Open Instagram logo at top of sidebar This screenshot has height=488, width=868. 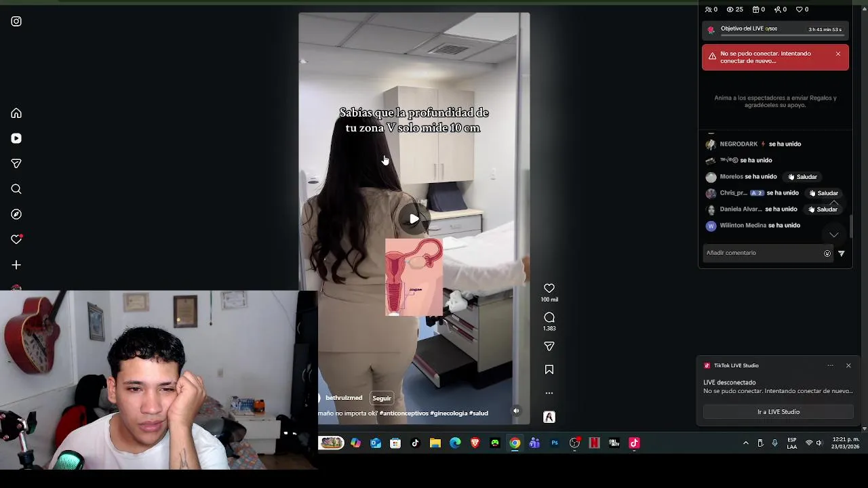click(16, 21)
